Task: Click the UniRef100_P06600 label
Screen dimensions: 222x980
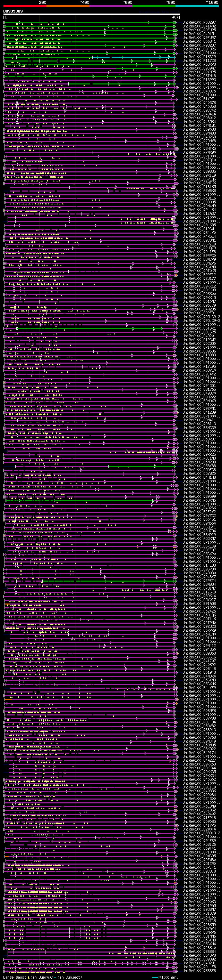Action: click(199, 294)
